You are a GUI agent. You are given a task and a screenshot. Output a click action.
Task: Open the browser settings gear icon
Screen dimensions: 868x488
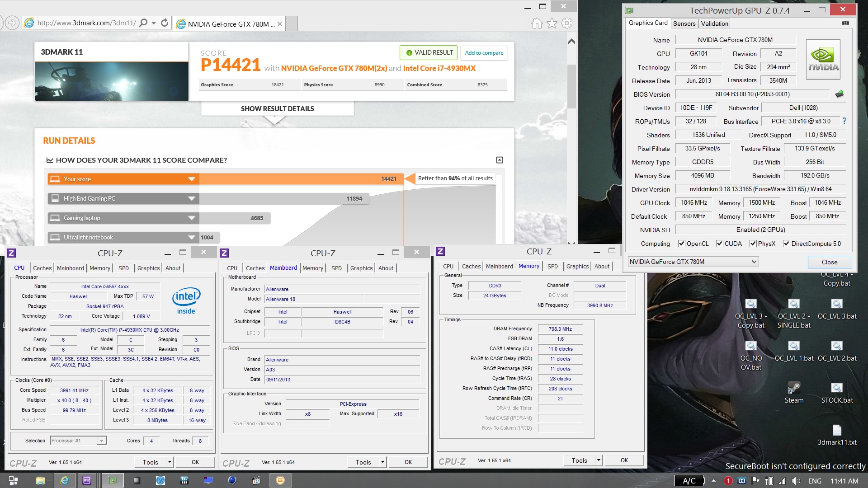[x=567, y=23]
